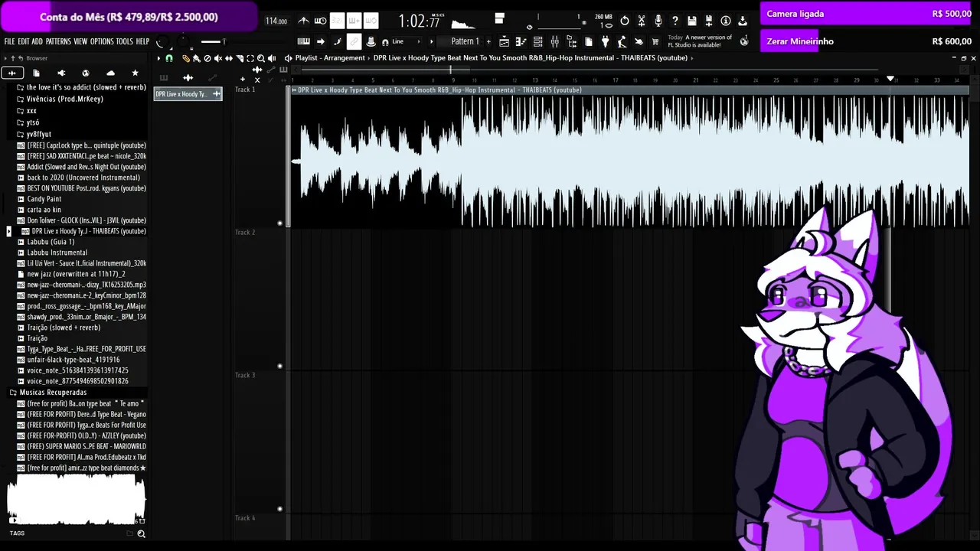Add a new pattern with plus button
The width and height of the screenshot is (980, 551).
[488, 41]
